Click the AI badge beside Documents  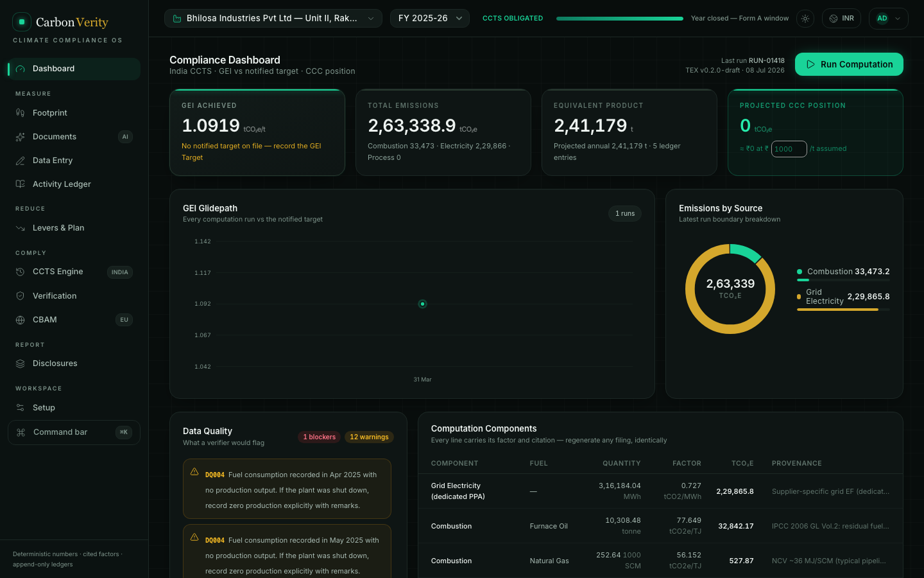click(125, 137)
